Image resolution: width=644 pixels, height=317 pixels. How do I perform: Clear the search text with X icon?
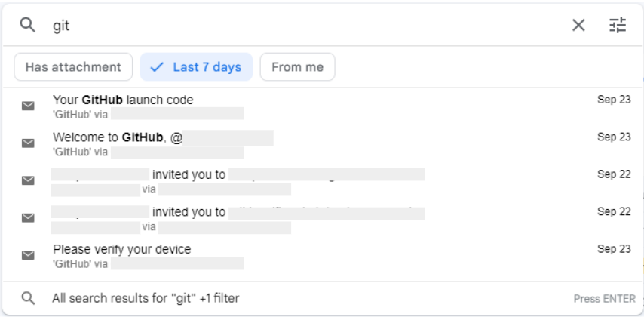point(578,26)
